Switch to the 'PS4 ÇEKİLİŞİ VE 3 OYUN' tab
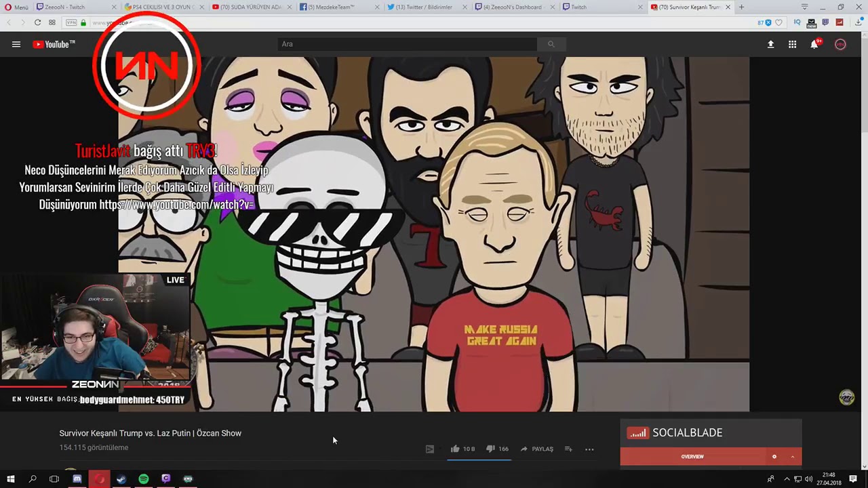This screenshot has width=868, height=488. 163,7
